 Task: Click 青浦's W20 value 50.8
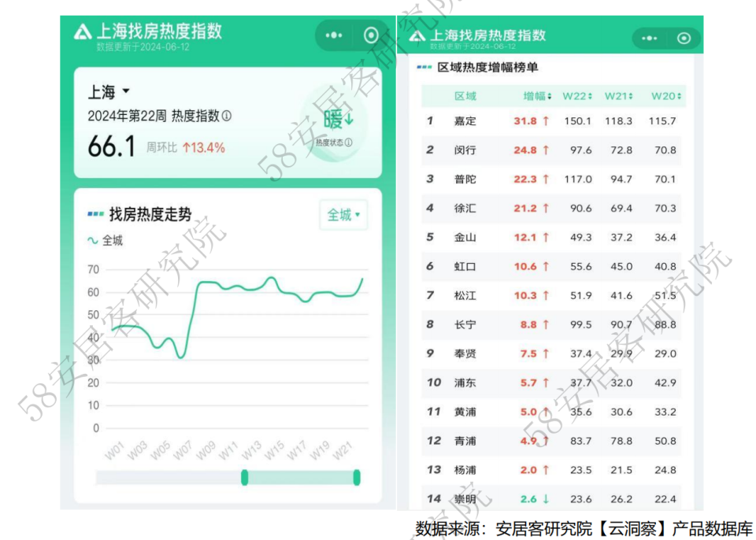tap(665, 441)
